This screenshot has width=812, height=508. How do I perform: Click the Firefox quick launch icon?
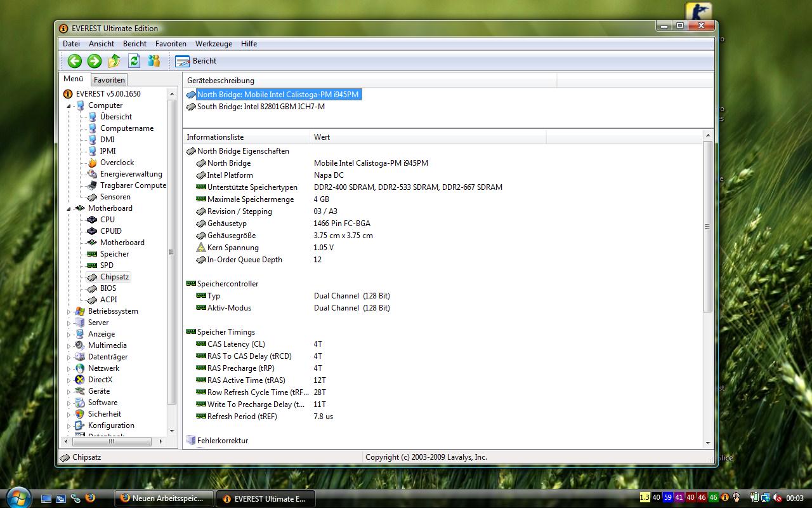(x=90, y=498)
